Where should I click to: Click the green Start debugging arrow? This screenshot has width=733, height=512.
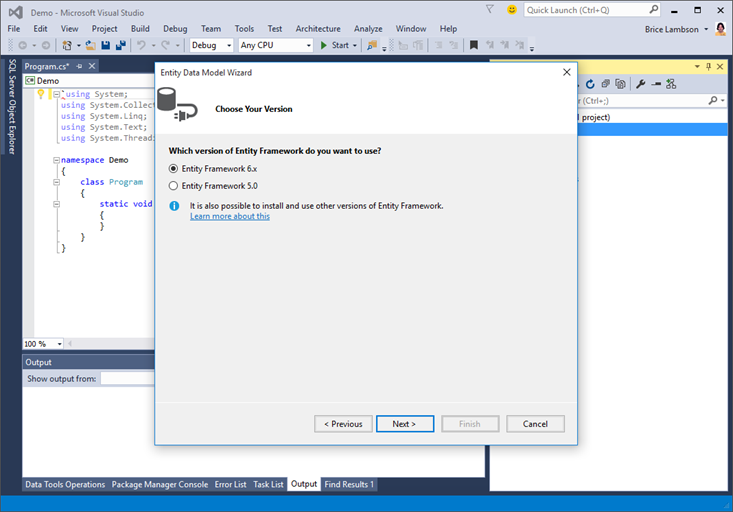(323, 45)
